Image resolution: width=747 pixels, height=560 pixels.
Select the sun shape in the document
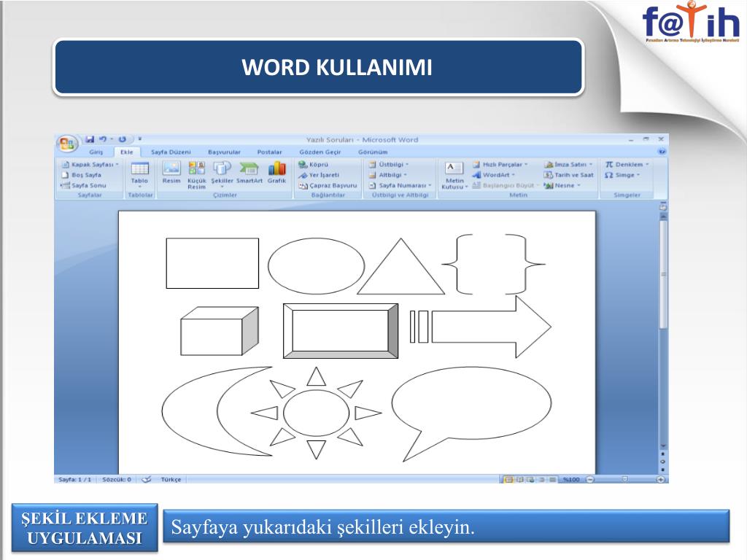[317, 413]
